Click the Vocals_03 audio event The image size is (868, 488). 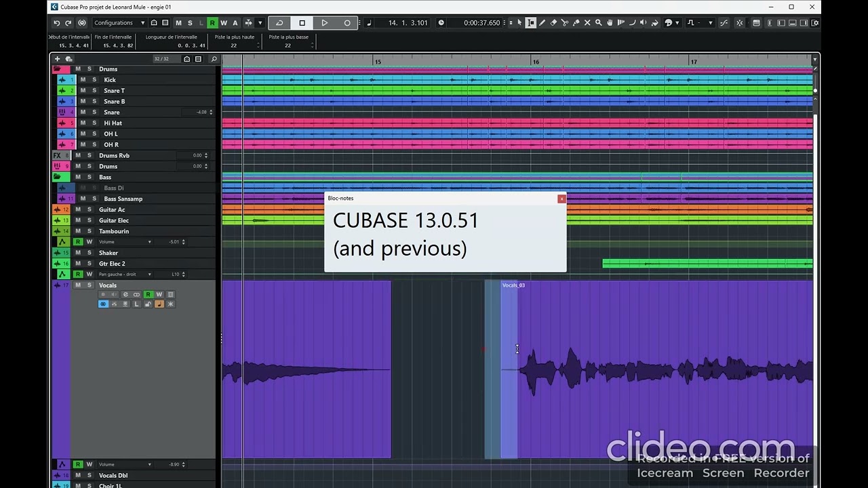pos(656,369)
